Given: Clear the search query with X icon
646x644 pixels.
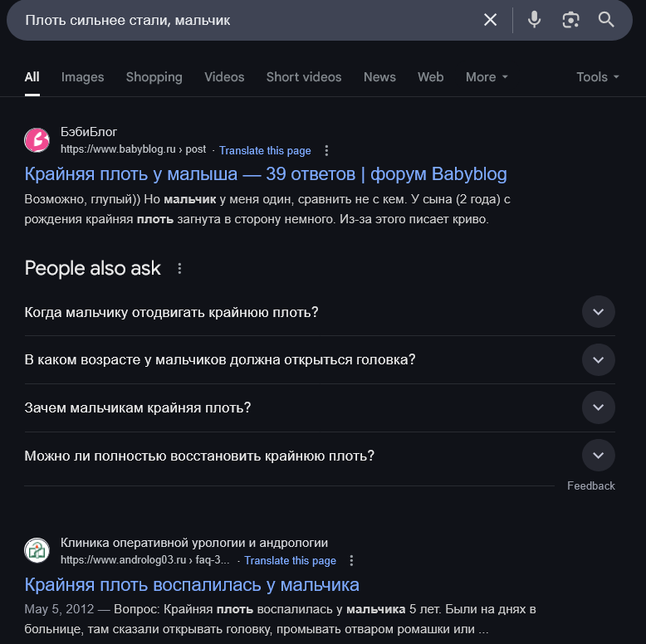Looking at the screenshot, I should click(490, 20).
